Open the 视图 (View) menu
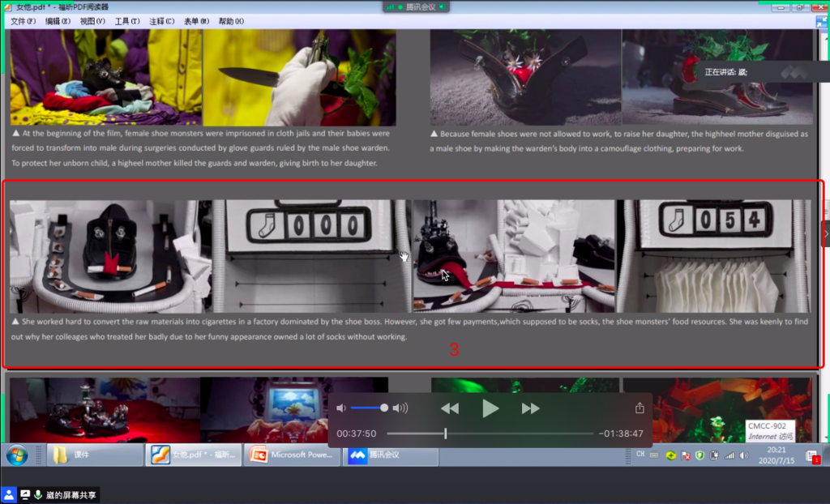This screenshot has height=504, width=830. 92,21
